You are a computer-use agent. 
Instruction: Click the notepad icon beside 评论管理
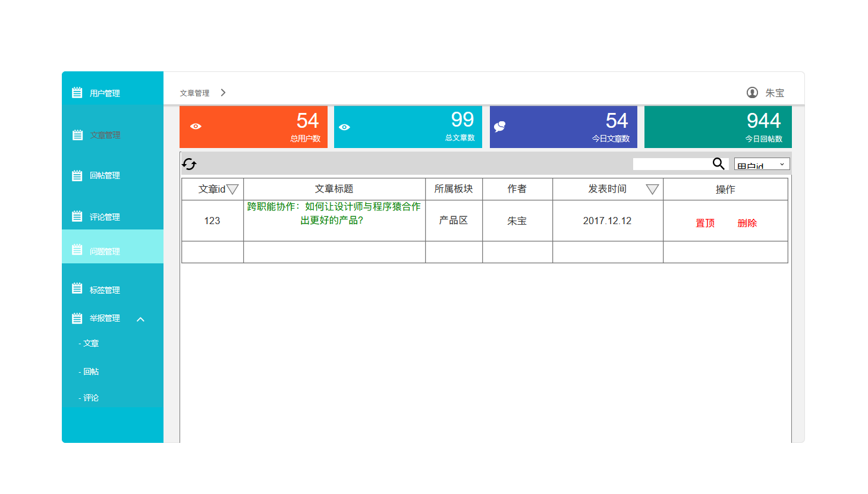coord(77,216)
